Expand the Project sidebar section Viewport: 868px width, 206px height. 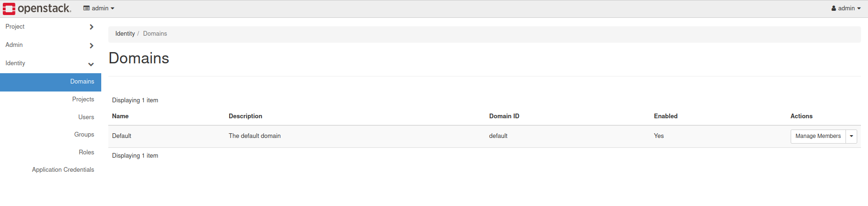point(15,27)
